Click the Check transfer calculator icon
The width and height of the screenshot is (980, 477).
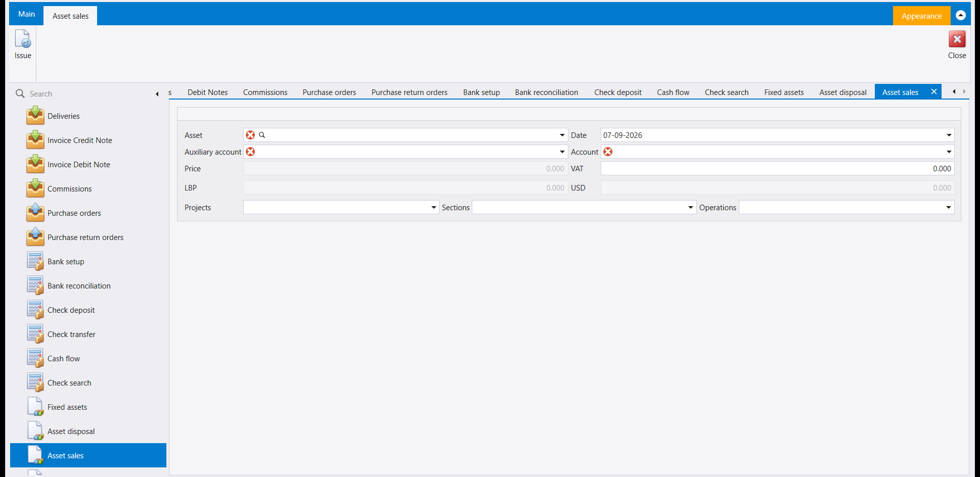tap(35, 334)
